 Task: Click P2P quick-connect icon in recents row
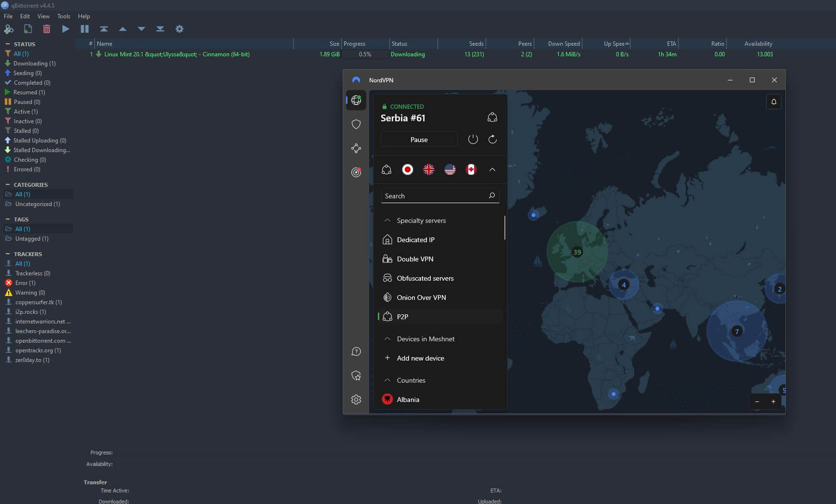click(386, 169)
